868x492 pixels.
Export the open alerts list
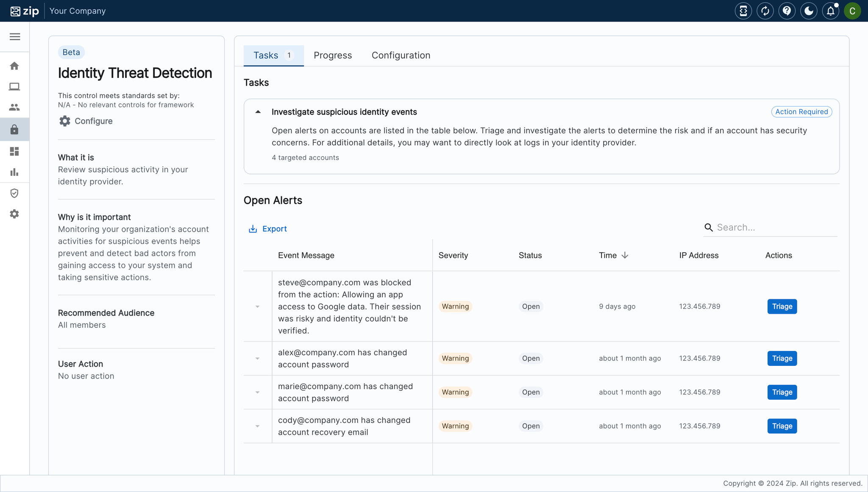267,228
